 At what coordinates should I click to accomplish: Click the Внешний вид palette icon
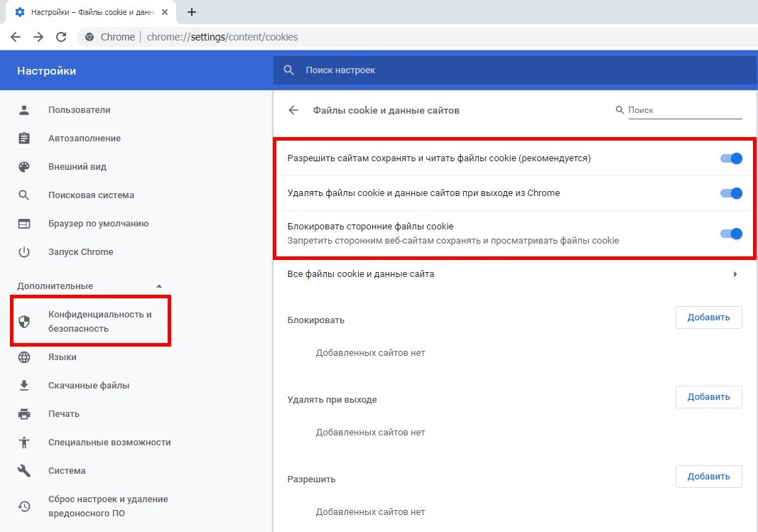click(23, 166)
